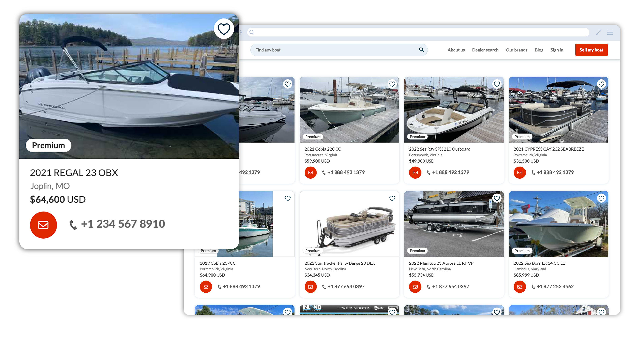Email seller of 2021 Cobia 220 CC
644x340 pixels.
pos(310,172)
